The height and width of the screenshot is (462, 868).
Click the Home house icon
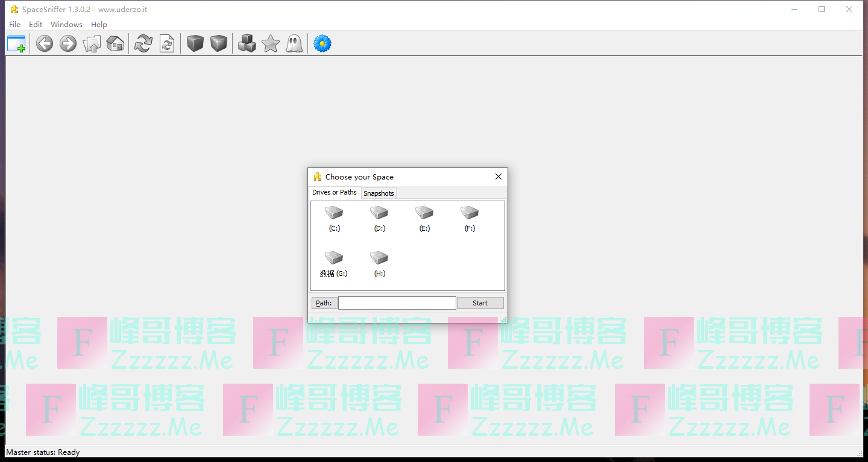click(x=115, y=44)
